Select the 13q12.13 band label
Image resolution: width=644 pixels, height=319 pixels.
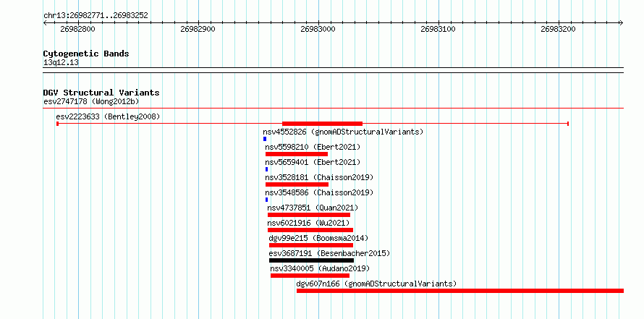(61, 63)
